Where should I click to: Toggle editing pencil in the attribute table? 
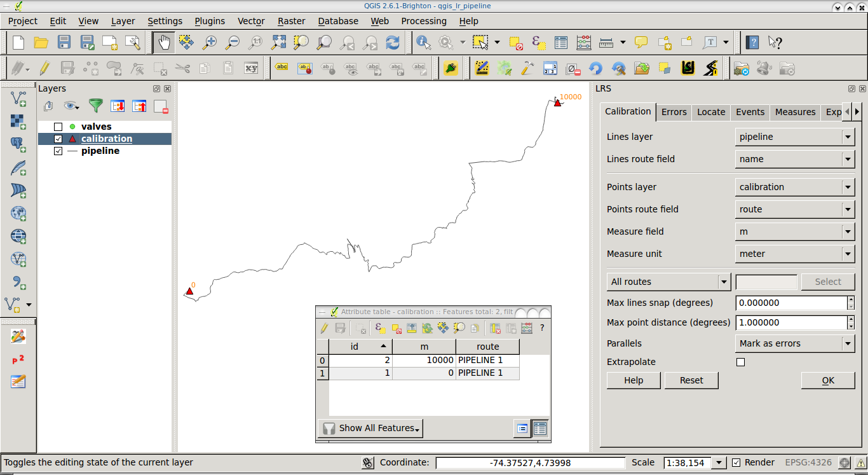[325, 328]
